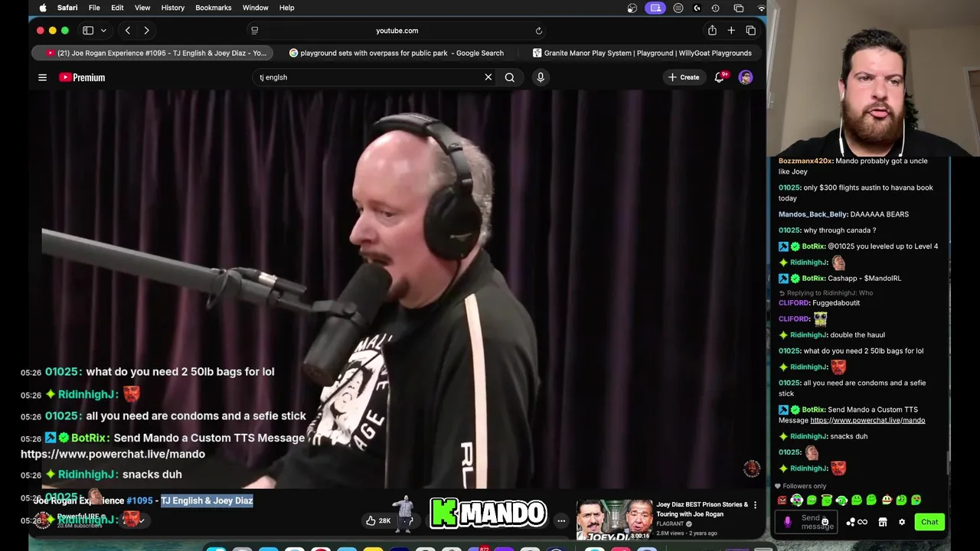
Task: Open the YouTube hamburger guide menu
Action: [x=43, y=77]
